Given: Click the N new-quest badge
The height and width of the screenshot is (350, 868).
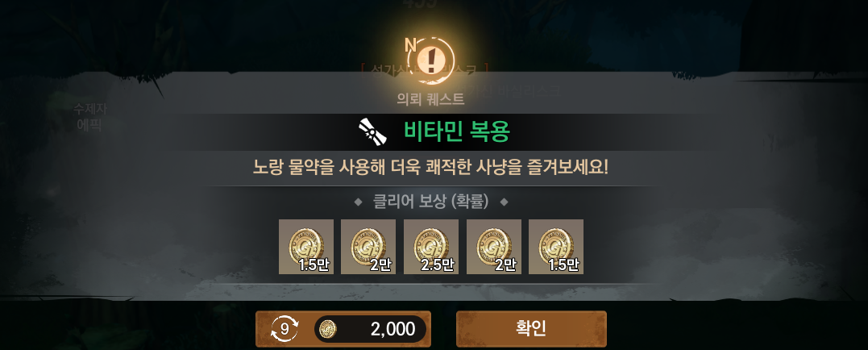Looking at the screenshot, I should pyautogui.click(x=411, y=45).
